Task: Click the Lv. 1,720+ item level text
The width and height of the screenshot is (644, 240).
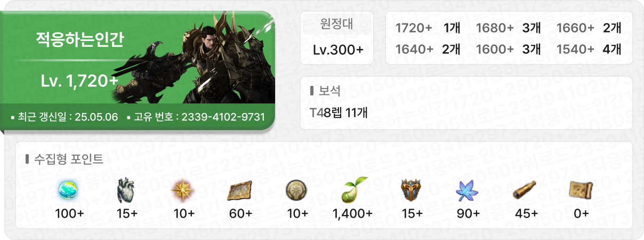Action: coord(79,81)
